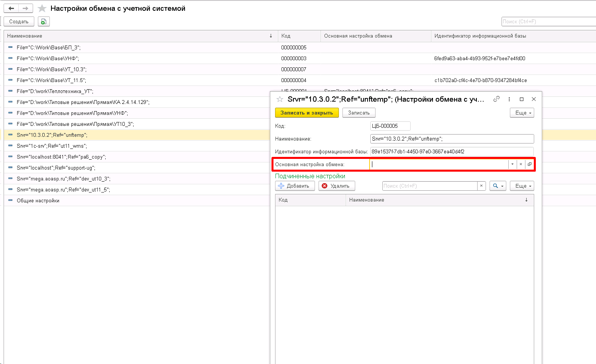Image resolution: width=596 pixels, height=364 pixels.
Task: Click the green create-by-copy icon
Action: tap(44, 22)
